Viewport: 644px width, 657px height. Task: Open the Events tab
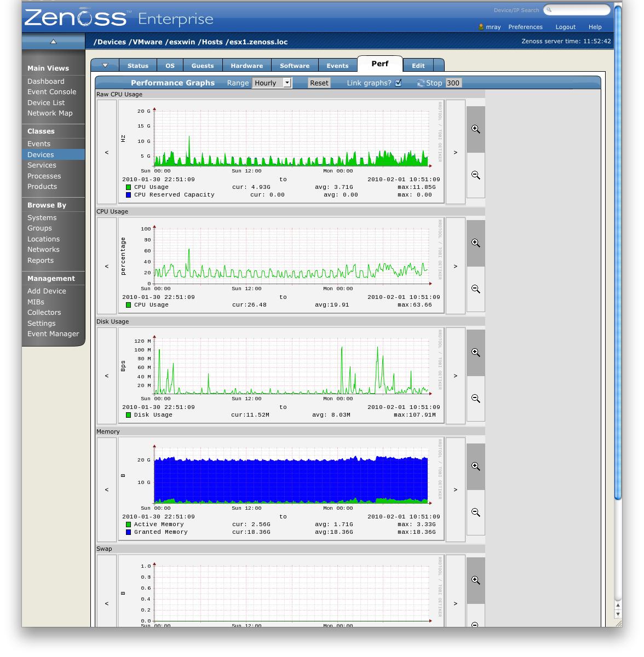point(337,66)
